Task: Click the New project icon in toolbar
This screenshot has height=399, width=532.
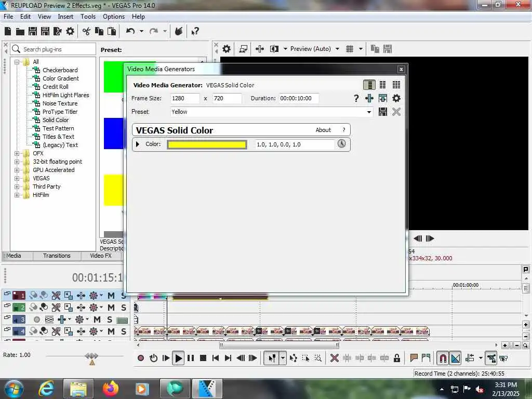Action: point(8,32)
